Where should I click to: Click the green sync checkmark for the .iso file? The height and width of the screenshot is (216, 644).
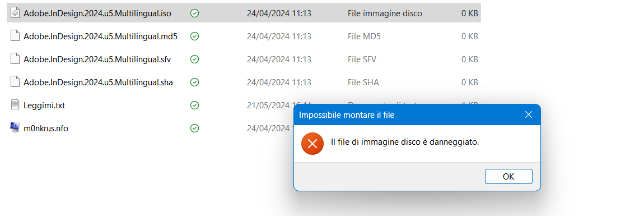click(195, 13)
